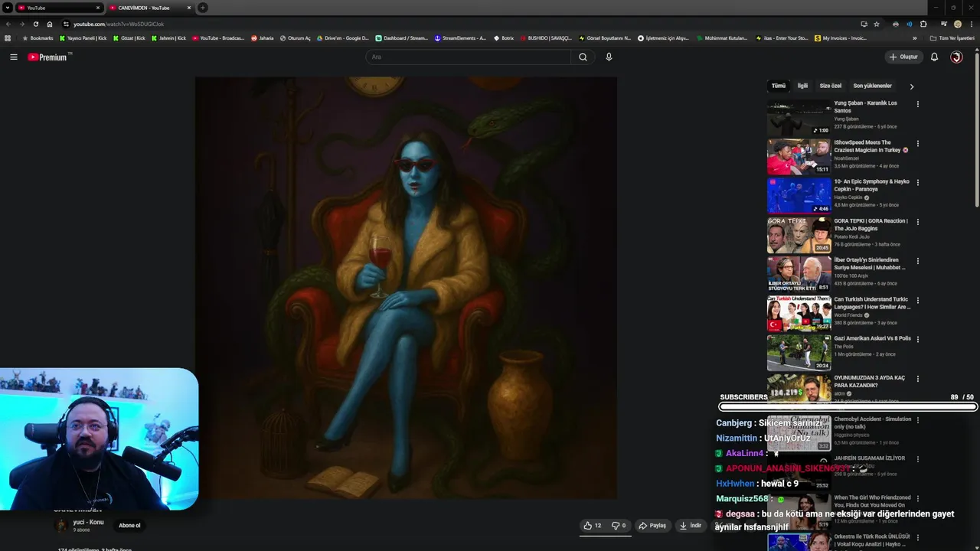The height and width of the screenshot is (551, 980).
Task: Click the İndir download button
Action: (x=691, y=526)
